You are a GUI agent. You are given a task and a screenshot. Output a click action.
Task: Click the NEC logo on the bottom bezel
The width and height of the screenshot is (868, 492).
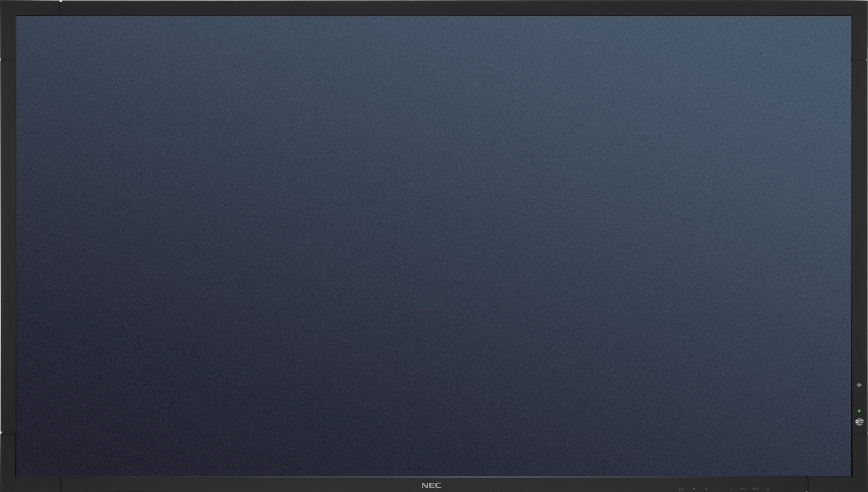click(431, 486)
